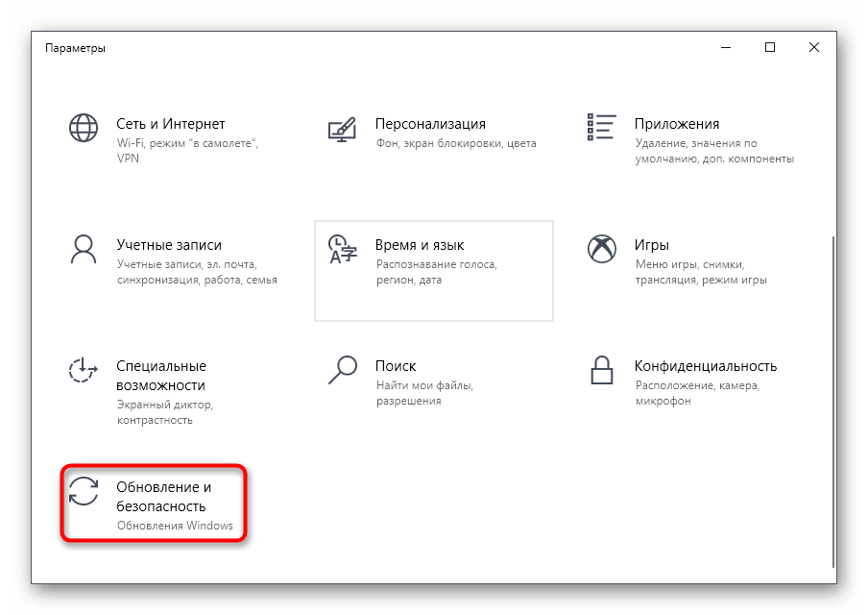Maximize the Параметры window
868x615 pixels.
pyautogui.click(x=769, y=48)
